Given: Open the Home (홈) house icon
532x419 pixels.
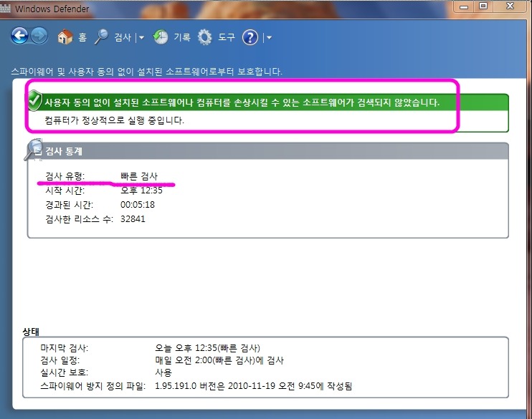Looking at the screenshot, I should 65,37.
